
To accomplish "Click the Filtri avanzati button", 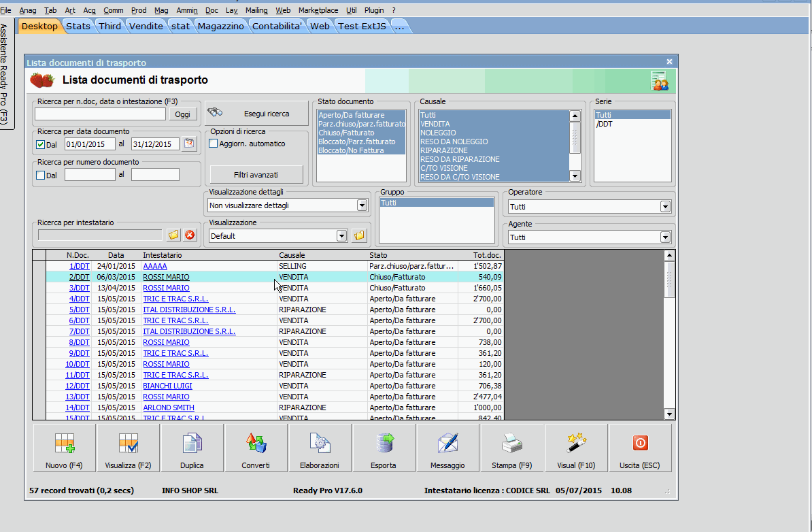I will click(x=256, y=175).
